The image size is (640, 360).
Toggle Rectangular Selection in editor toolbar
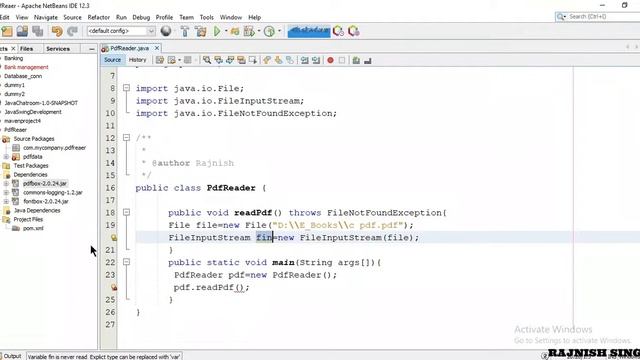coord(253,60)
